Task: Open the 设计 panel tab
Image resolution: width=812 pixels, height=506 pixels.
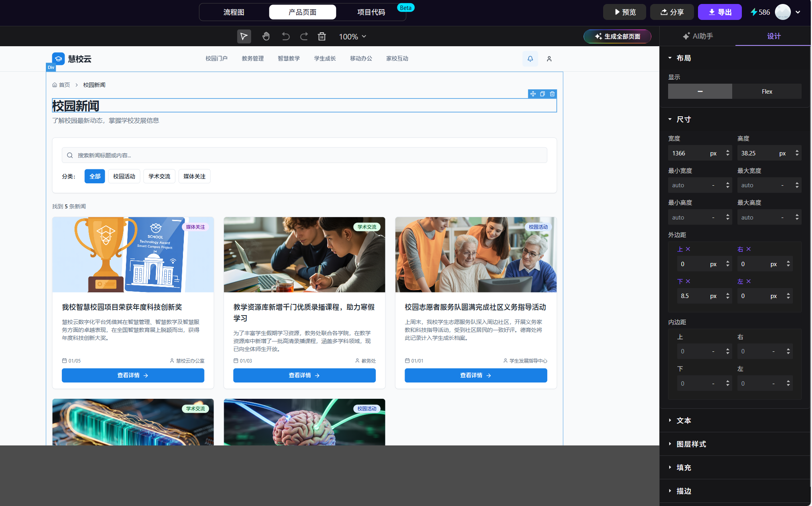Action: pyautogui.click(x=773, y=36)
